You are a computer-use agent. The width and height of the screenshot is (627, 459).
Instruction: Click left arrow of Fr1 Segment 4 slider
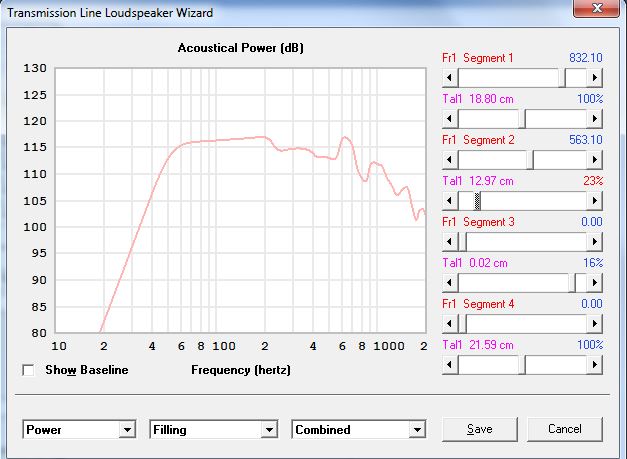pyautogui.click(x=450, y=323)
